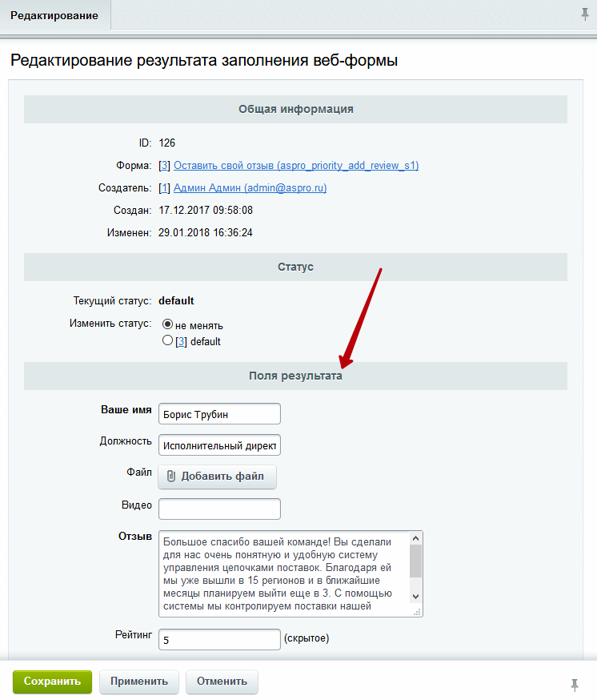The image size is (597, 700).
Task: Click the Ваше имя input field
Action: [x=219, y=414]
